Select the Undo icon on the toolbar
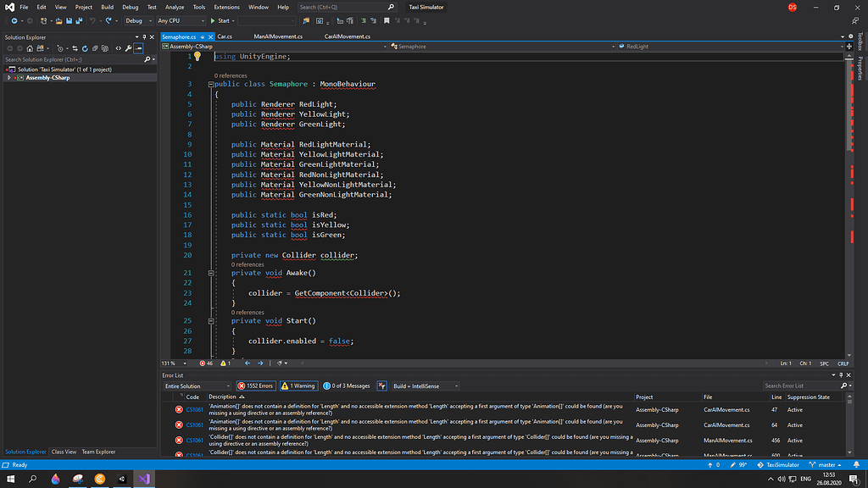Viewport: 868px width, 488px height. coord(92,21)
